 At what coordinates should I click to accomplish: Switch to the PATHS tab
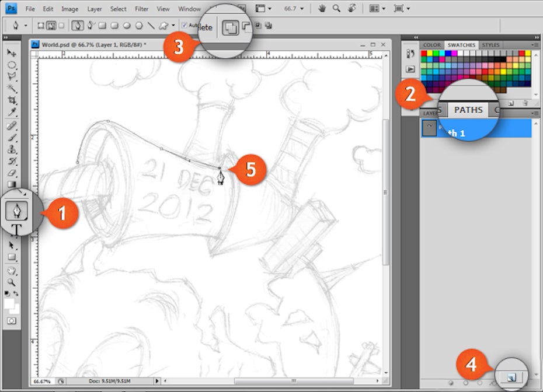tap(468, 110)
